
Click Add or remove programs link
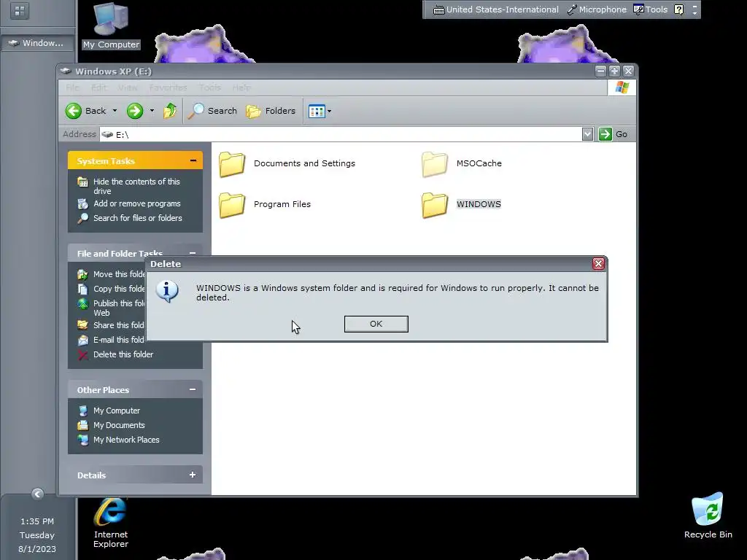136,203
